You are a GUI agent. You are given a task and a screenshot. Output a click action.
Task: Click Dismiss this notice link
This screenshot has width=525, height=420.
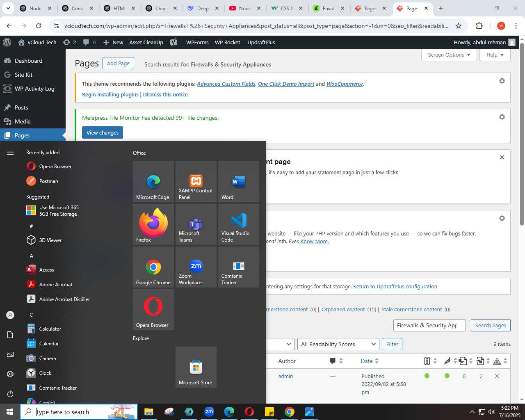coord(165,94)
